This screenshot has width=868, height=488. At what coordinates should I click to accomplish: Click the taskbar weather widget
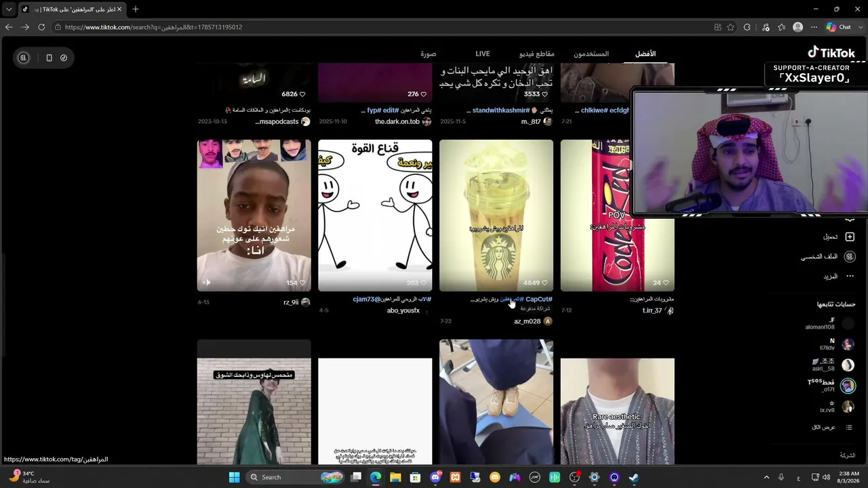coord(28,477)
